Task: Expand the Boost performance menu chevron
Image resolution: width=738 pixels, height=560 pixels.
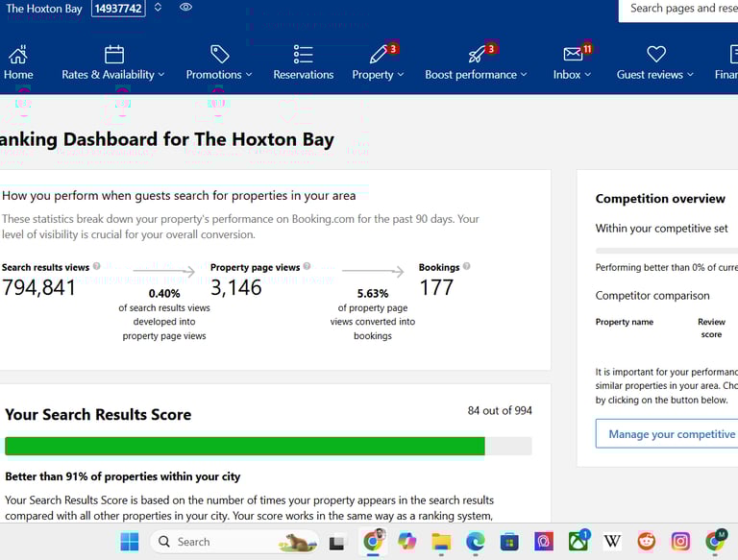Action: click(x=524, y=75)
